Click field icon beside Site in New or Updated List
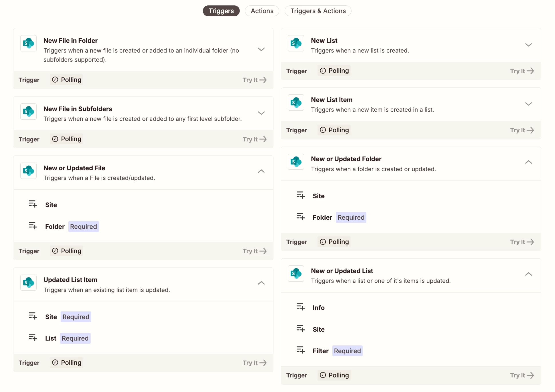This screenshot has width=555, height=392. pos(301,329)
